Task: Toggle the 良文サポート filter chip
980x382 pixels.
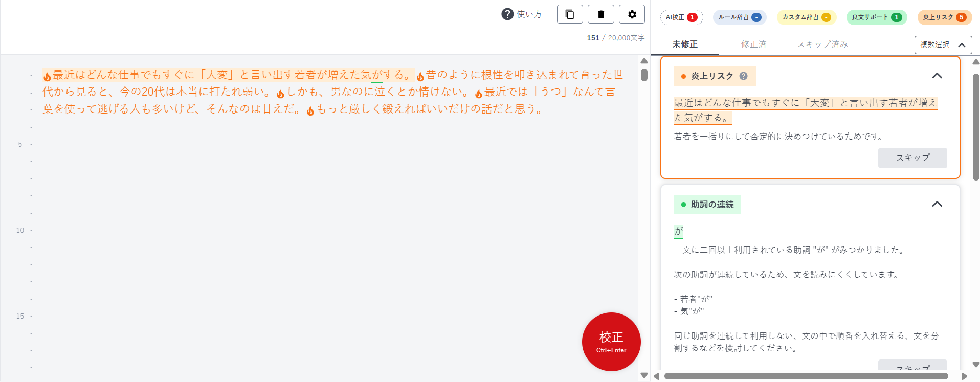Action: [877, 17]
